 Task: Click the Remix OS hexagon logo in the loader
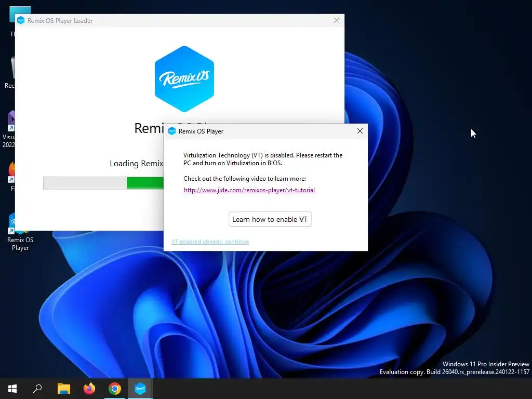coord(184,79)
